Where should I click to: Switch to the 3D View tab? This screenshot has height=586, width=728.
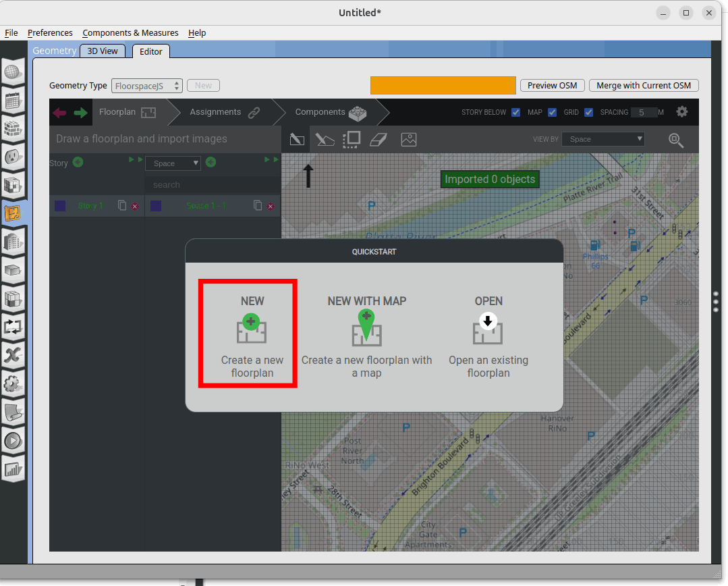[x=103, y=51]
